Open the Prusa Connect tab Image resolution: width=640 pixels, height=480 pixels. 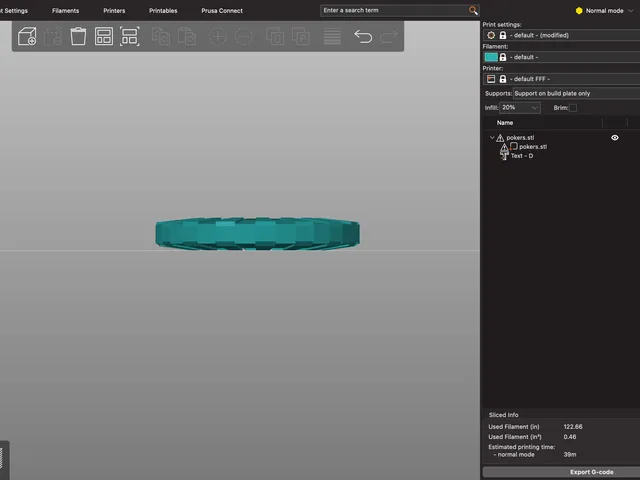(222, 11)
